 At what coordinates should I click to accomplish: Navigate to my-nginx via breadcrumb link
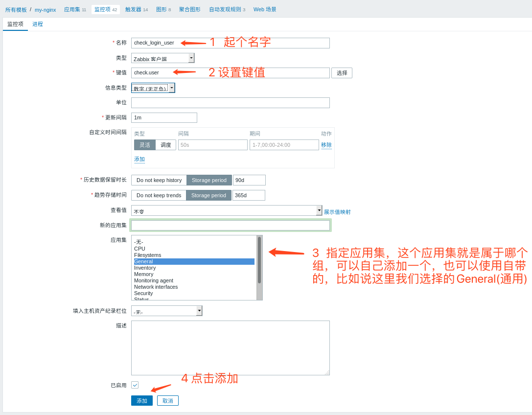click(45, 9)
